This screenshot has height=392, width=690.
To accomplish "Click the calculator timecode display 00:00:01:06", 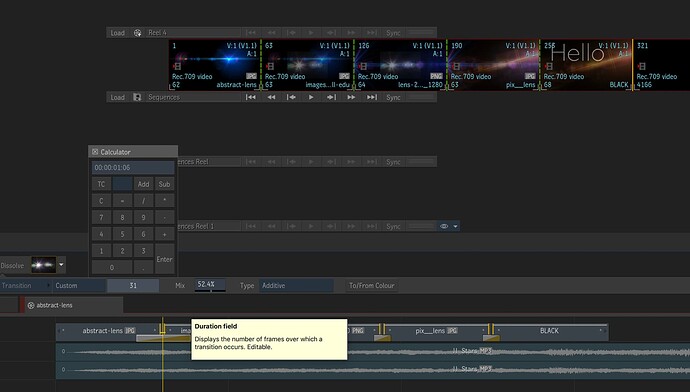I will pos(133,168).
